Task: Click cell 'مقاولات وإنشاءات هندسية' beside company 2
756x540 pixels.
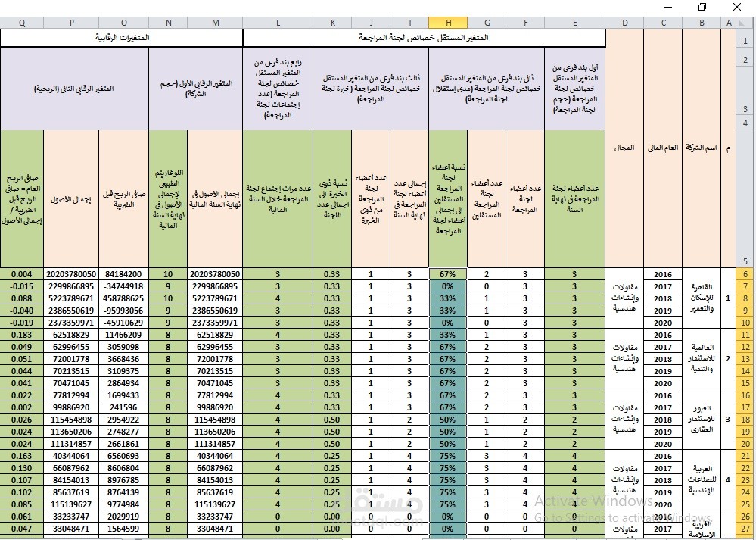Action: tap(624, 359)
